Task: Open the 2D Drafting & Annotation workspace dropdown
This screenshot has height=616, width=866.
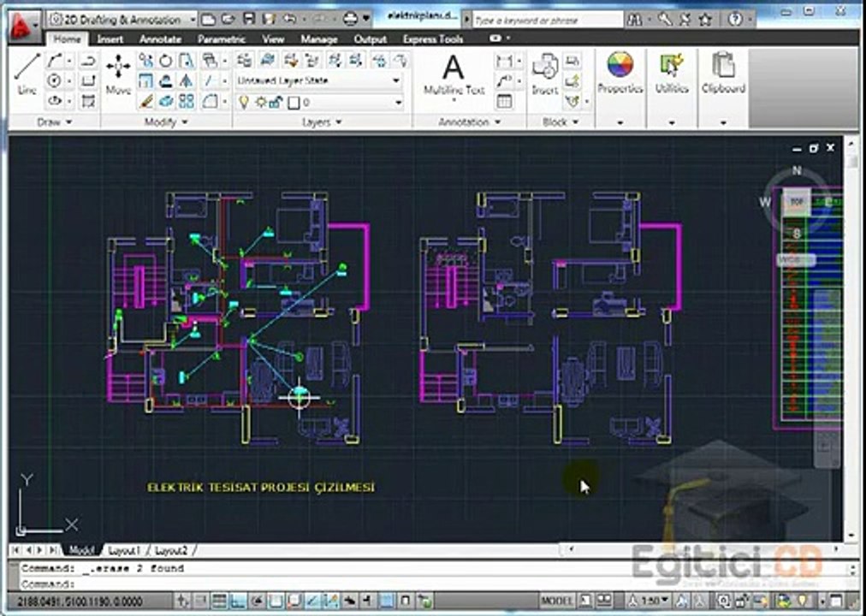Action: point(122,20)
